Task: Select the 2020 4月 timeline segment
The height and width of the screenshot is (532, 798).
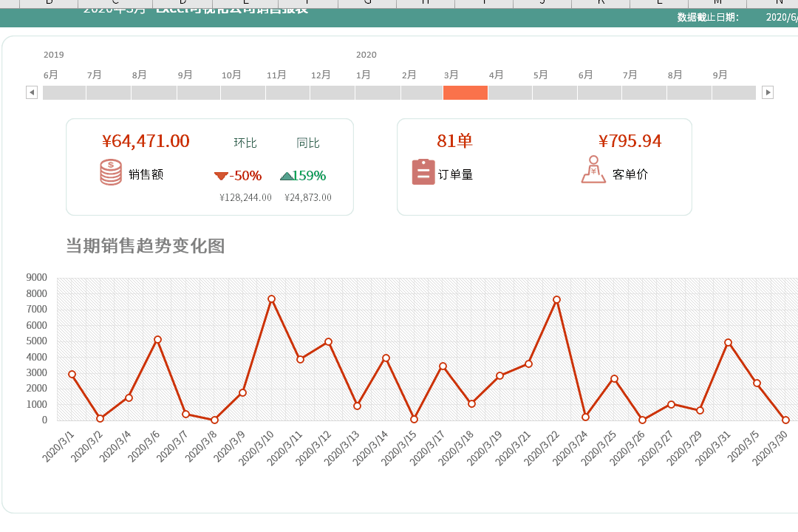Action: pyautogui.click(x=510, y=92)
